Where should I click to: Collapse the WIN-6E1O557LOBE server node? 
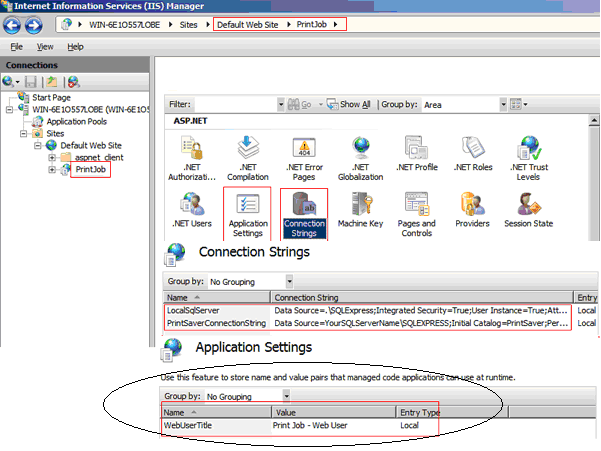tap(9, 110)
